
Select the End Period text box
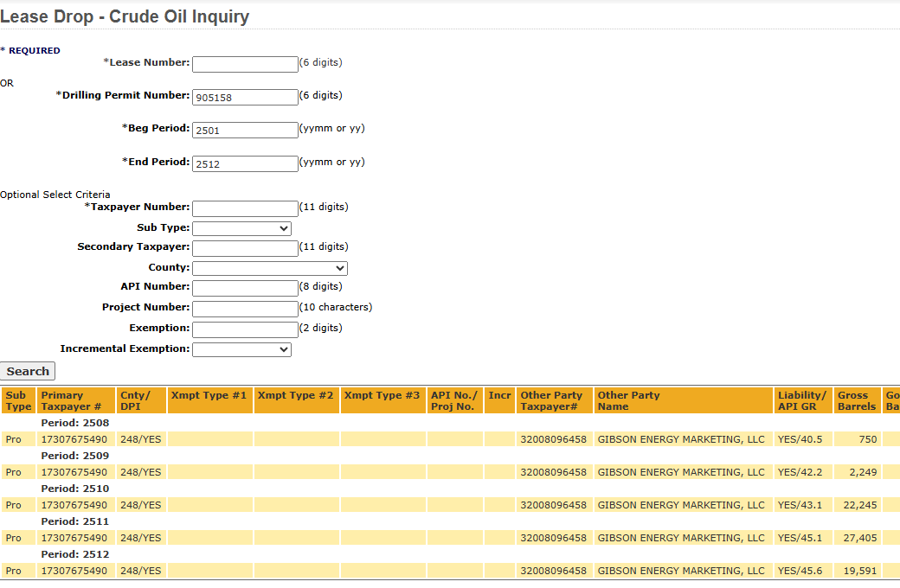245,163
